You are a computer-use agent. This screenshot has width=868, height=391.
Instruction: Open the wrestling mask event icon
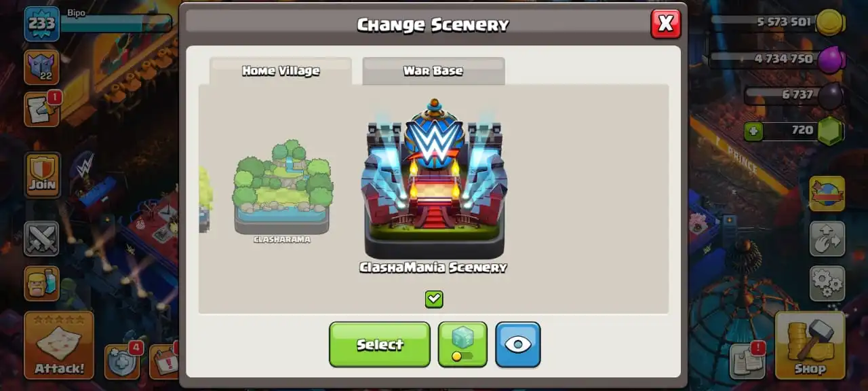[x=827, y=193]
